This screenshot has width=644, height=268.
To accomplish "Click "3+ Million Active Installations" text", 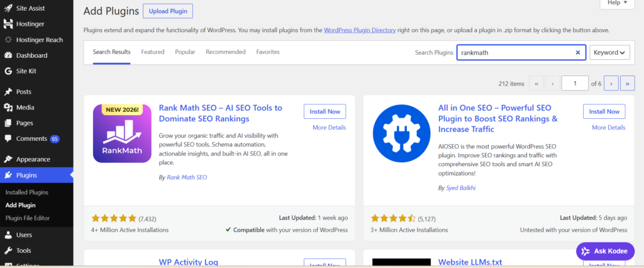I will (409, 230).
